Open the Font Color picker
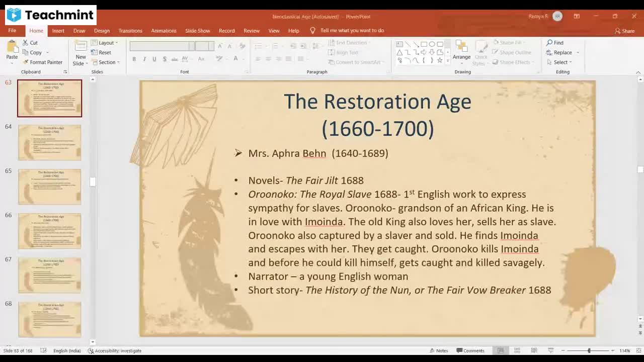644x362 pixels. tap(236, 59)
